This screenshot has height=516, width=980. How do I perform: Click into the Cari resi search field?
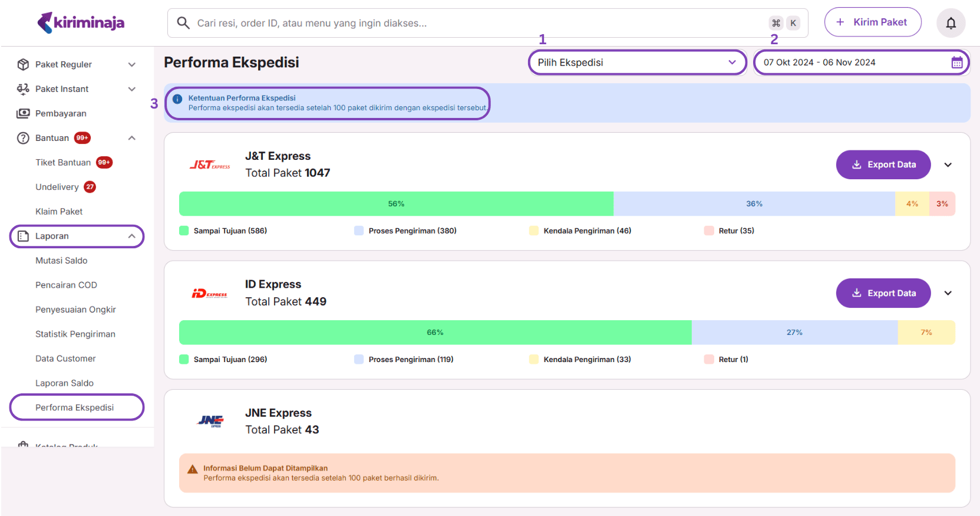[x=471, y=23]
